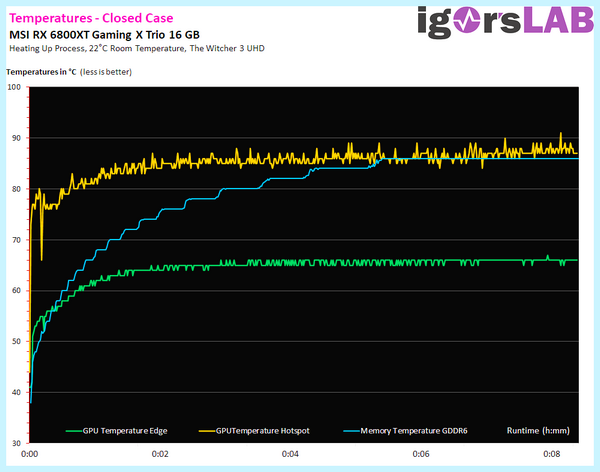Click the yellow legend line swatch
The height and width of the screenshot is (472, 600).
[x=207, y=431]
